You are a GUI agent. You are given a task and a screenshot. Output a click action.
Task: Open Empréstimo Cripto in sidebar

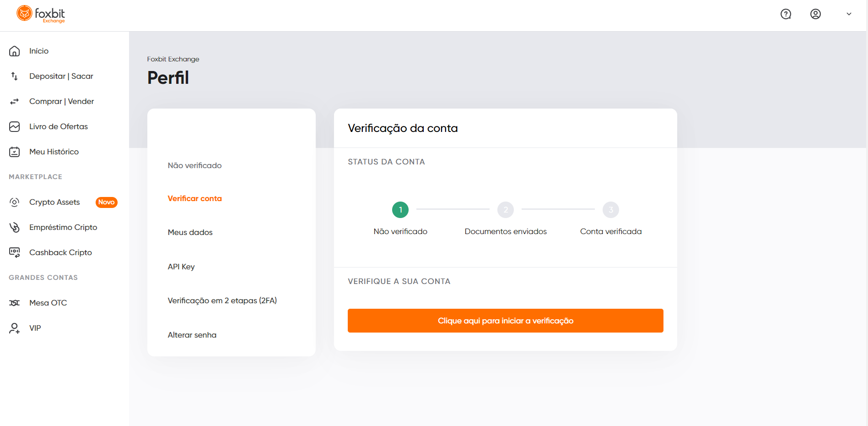coord(63,227)
